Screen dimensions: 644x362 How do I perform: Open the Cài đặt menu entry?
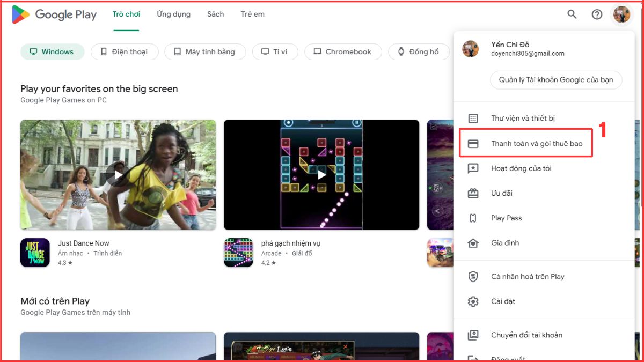pyautogui.click(x=544, y=301)
